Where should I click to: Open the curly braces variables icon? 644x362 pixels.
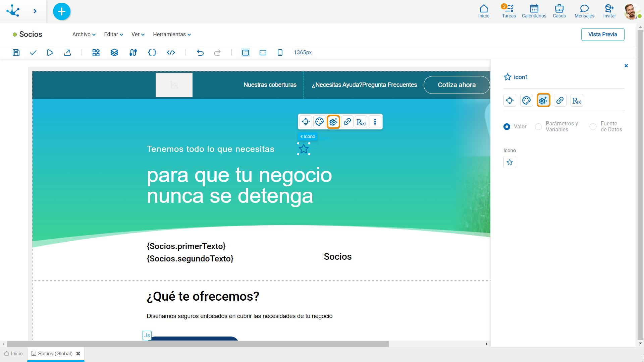[152, 53]
